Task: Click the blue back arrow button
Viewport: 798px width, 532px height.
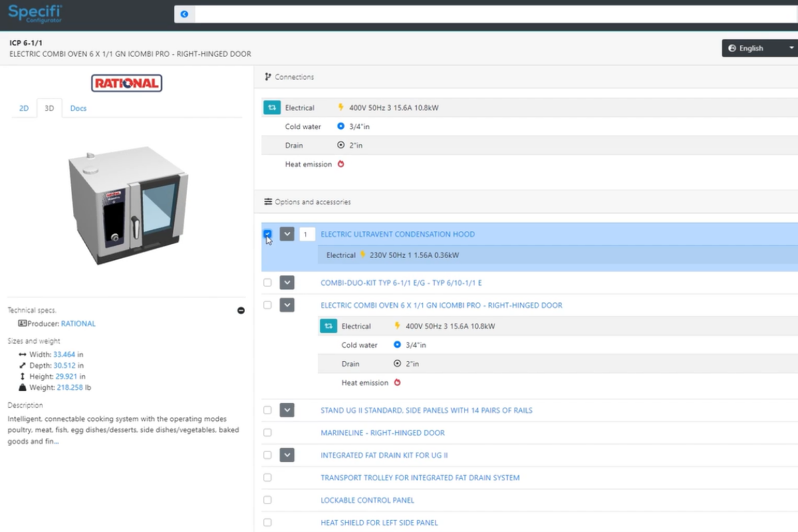Action: click(184, 14)
